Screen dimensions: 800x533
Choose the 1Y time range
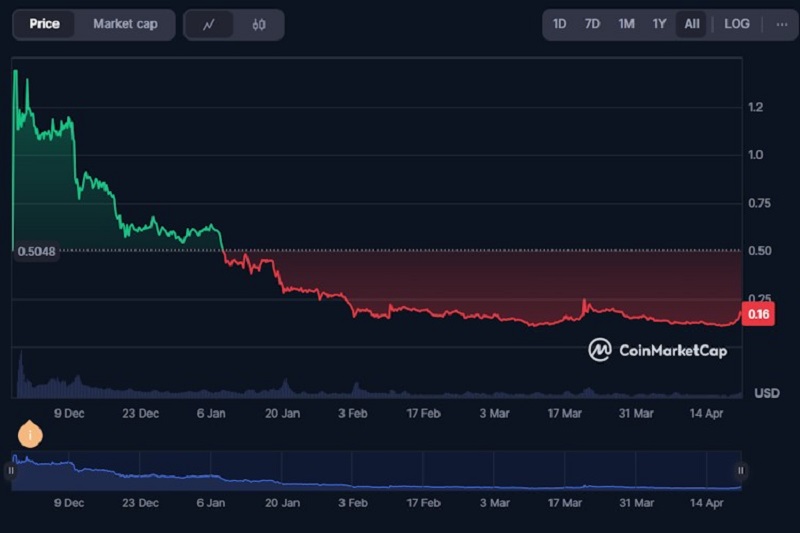tap(659, 24)
